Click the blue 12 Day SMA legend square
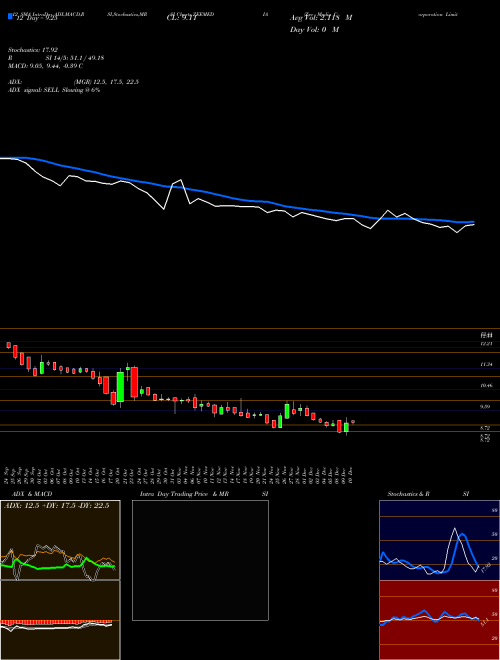The height and width of the screenshot is (660, 500). tap(10, 16)
